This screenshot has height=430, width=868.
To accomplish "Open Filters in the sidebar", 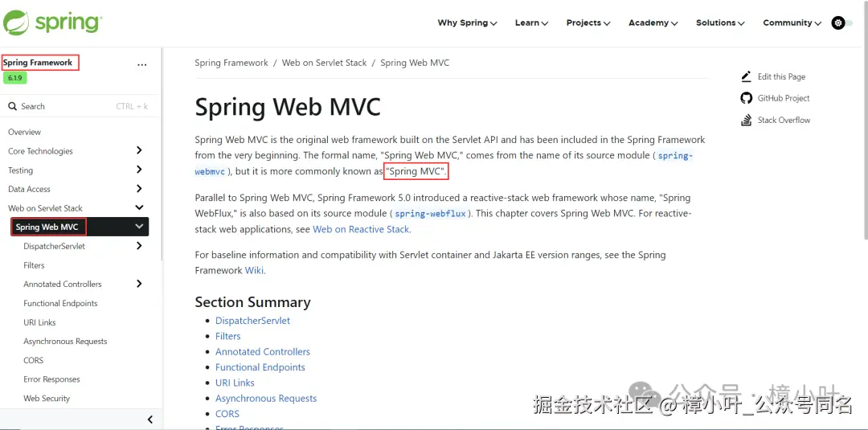I will click(34, 266).
